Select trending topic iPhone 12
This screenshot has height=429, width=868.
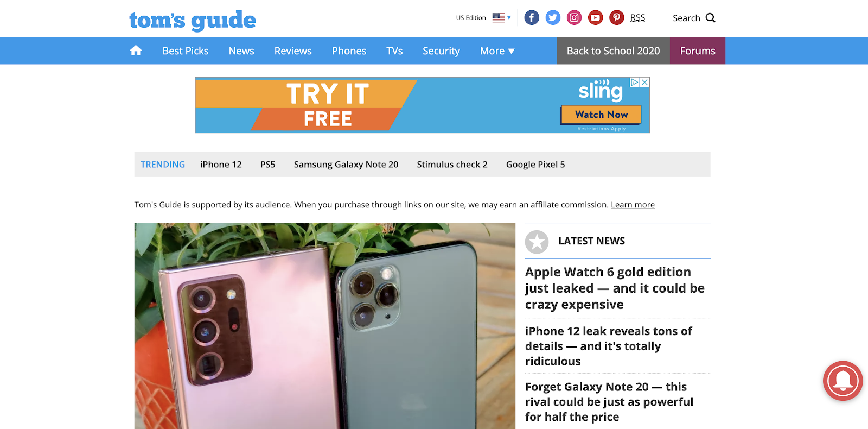(221, 165)
